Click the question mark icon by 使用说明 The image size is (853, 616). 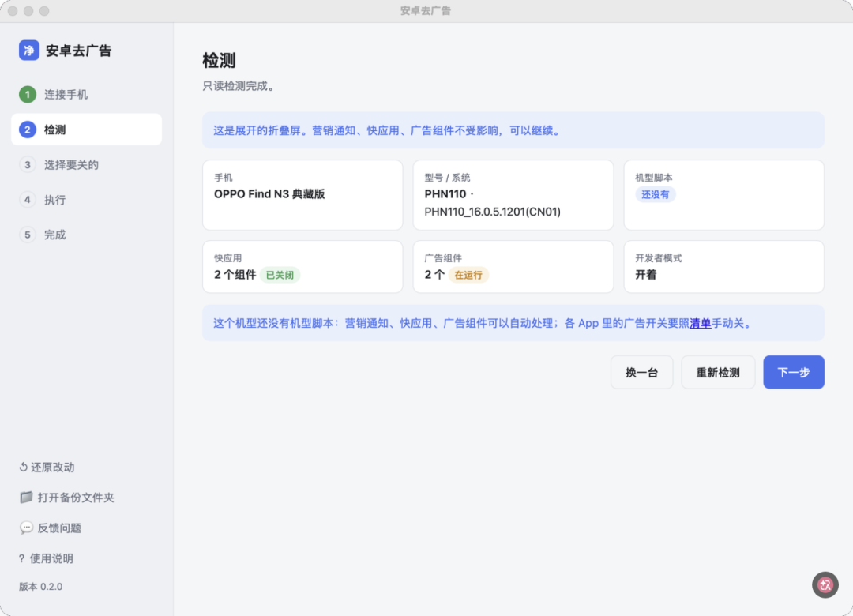22,558
